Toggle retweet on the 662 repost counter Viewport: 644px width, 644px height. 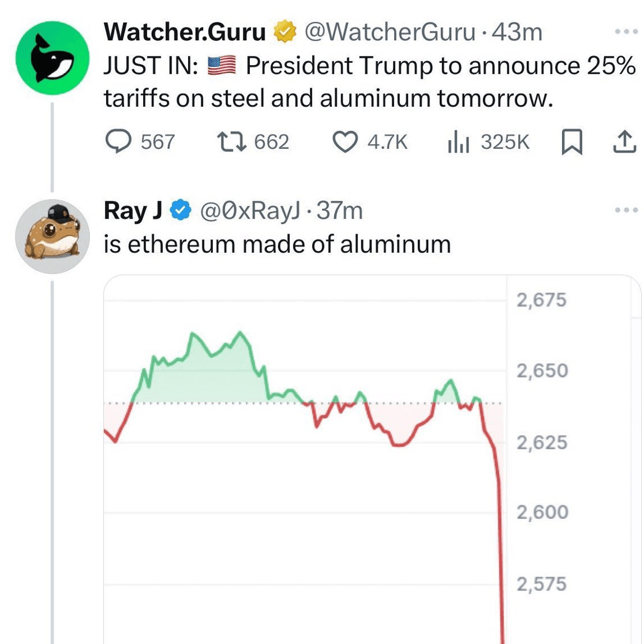(230, 141)
